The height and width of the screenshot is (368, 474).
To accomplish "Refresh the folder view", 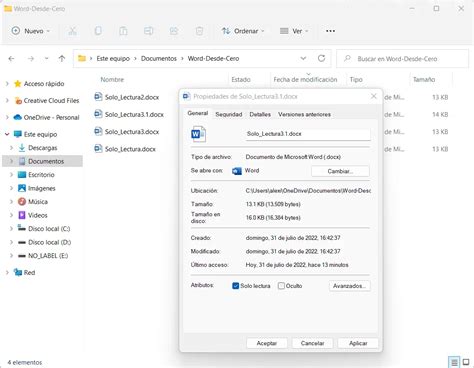I will point(321,59).
